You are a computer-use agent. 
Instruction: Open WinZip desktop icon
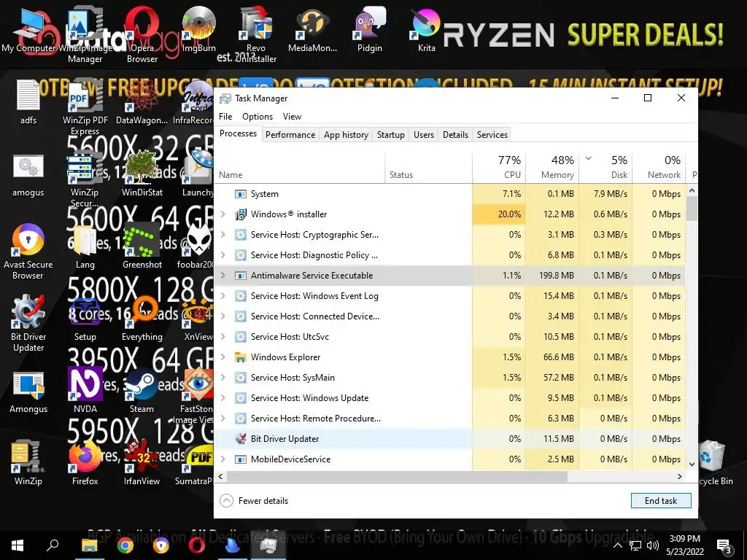click(x=28, y=463)
